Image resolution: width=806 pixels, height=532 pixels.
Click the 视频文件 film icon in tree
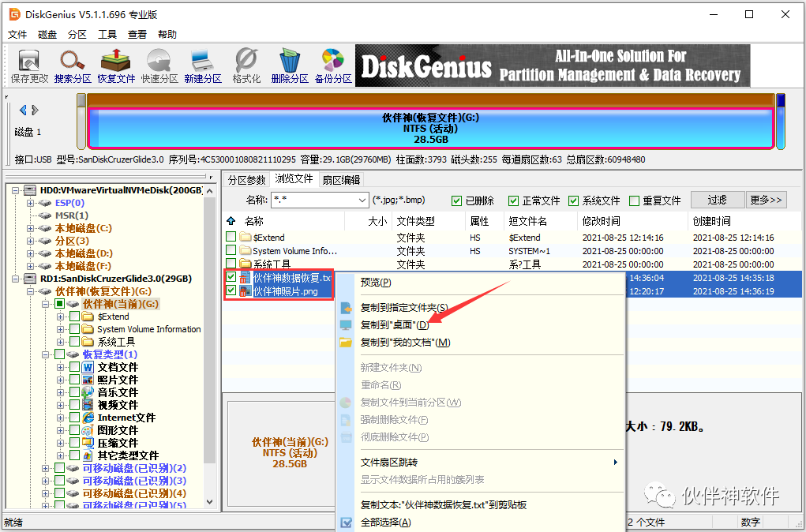tap(88, 405)
